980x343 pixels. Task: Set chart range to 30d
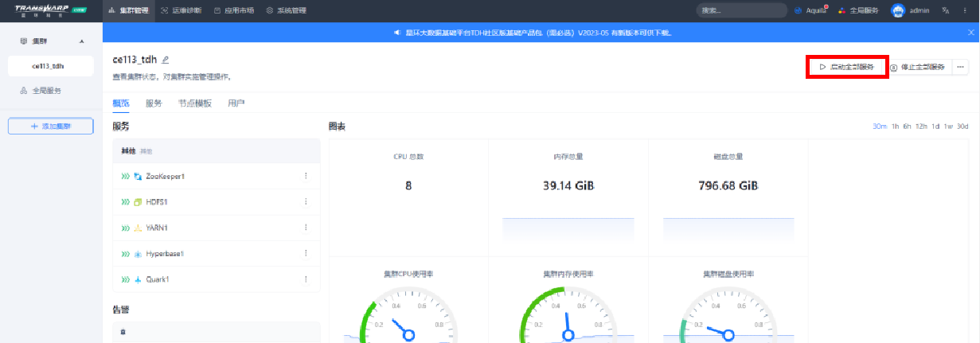[962, 127]
